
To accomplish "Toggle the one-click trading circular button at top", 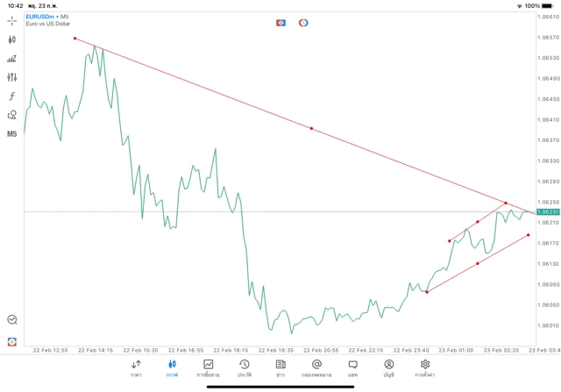I will [303, 23].
